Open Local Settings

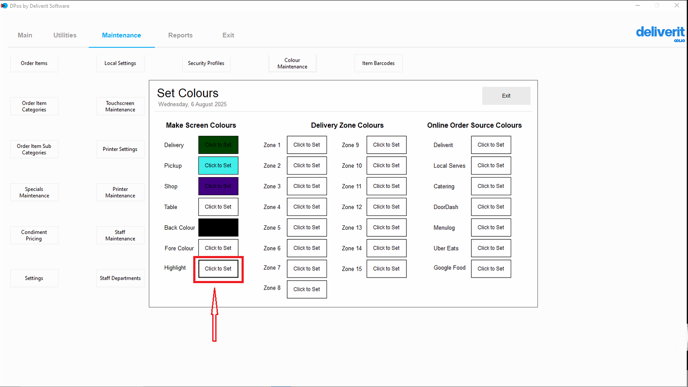click(120, 63)
